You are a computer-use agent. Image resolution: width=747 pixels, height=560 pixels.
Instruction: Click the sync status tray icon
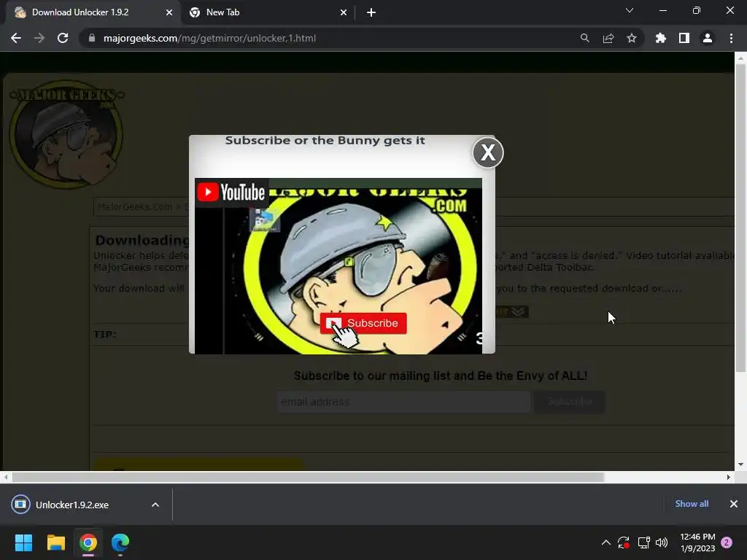624,542
